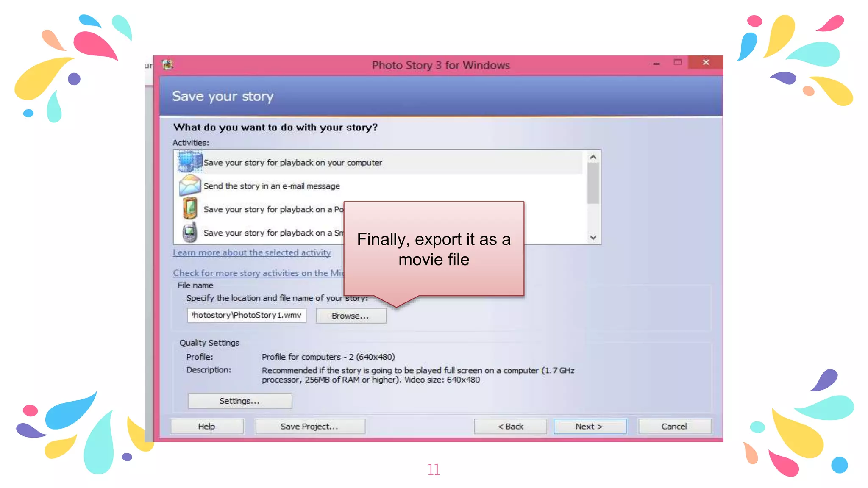
Task: Minimize the Photo Story 3 window
Action: 657,63
